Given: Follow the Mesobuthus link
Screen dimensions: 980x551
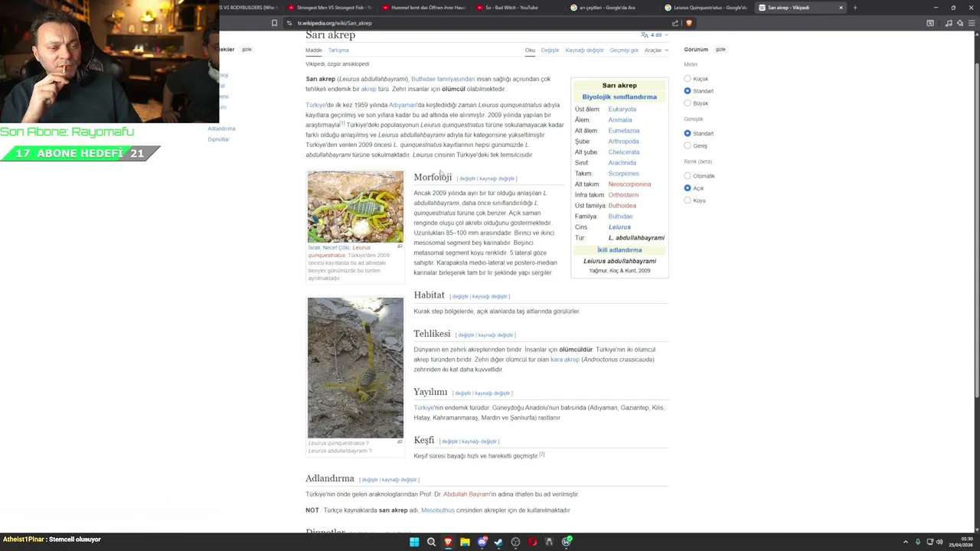Looking at the screenshot, I should coord(438,510).
